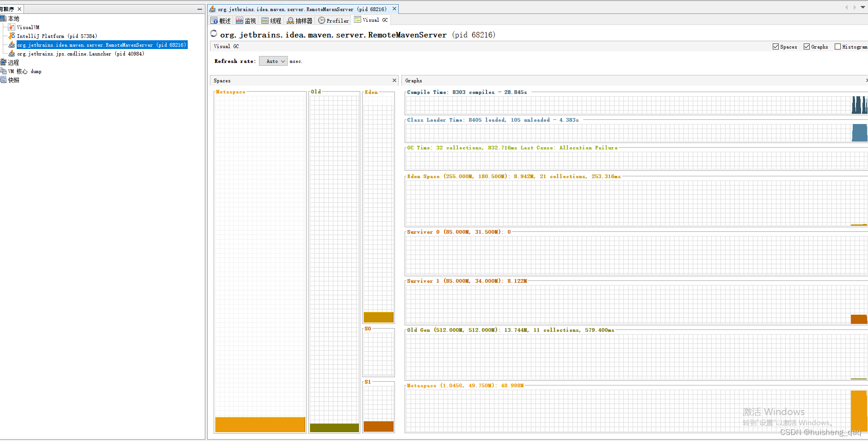This screenshot has width=868, height=441.
Task: Click the Survivor 0 graph area
Action: [636, 255]
